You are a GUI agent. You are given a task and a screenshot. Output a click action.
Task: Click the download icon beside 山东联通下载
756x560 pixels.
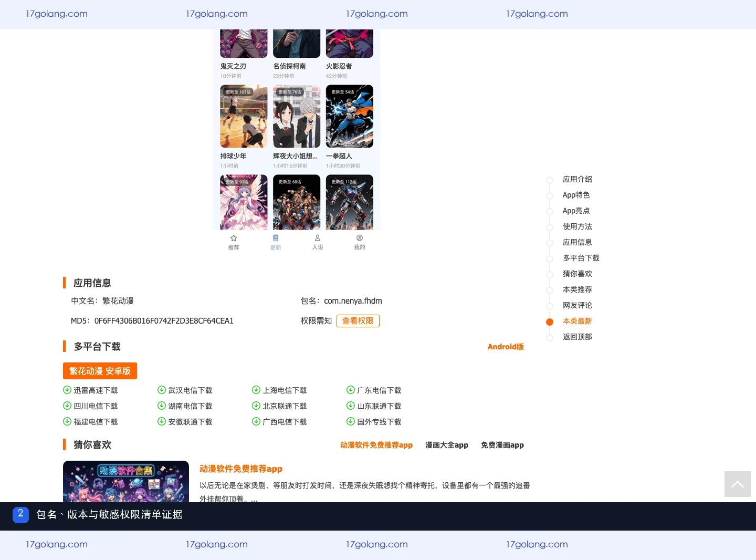(351, 406)
